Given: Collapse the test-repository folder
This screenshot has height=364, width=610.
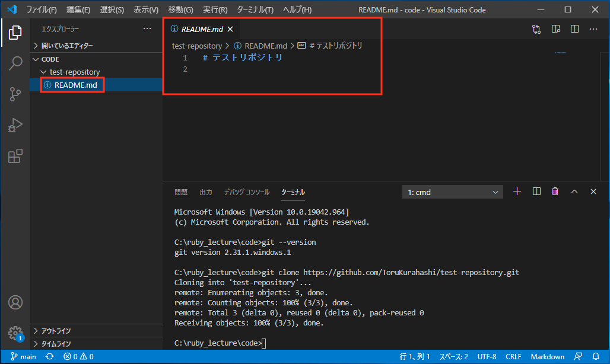Looking at the screenshot, I should [96, 72].
